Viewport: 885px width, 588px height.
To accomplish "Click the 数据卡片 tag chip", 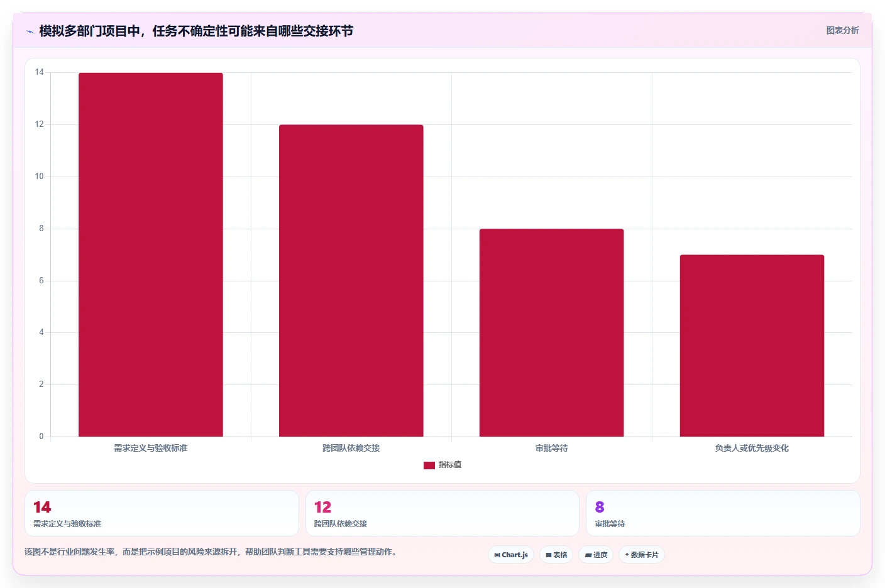I will [642, 555].
